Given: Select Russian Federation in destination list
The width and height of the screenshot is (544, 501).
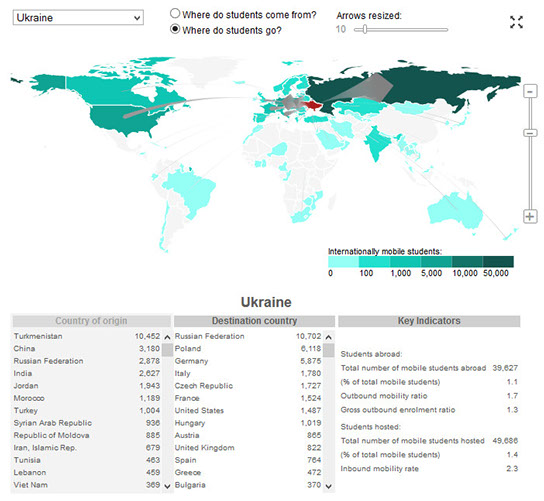Looking at the screenshot, I should pos(248,336).
